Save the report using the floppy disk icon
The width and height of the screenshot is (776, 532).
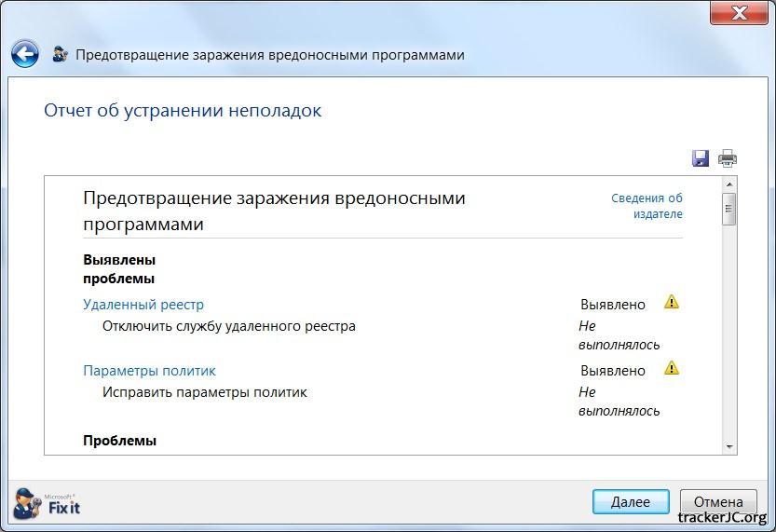701,158
